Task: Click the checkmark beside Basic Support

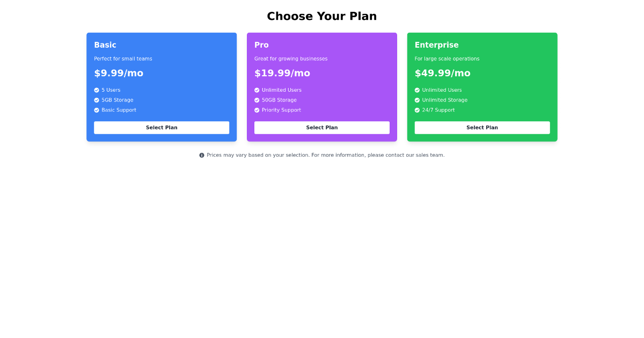Action: click(97, 110)
